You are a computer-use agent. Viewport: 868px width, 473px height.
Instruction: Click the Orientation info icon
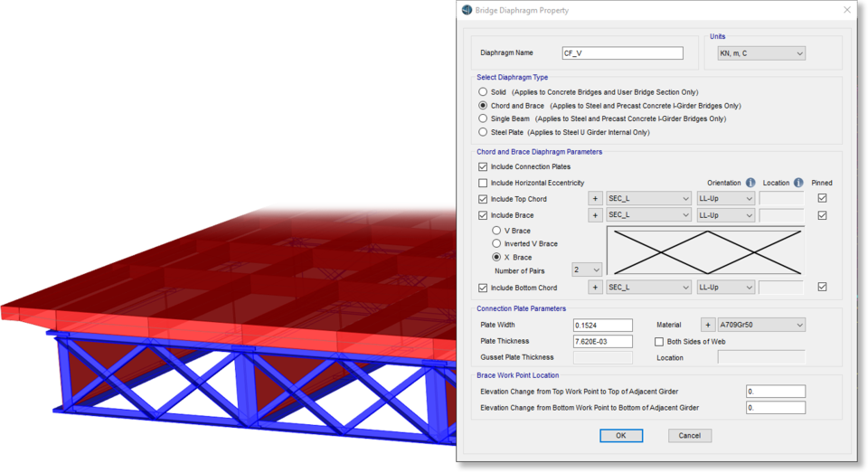click(x=750, y=183)
